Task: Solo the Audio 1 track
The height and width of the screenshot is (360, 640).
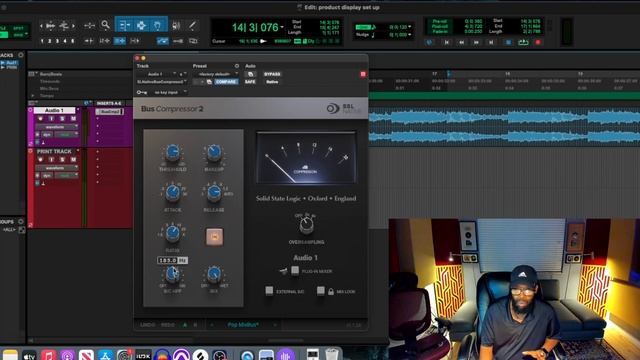Action: coord(62,118)
